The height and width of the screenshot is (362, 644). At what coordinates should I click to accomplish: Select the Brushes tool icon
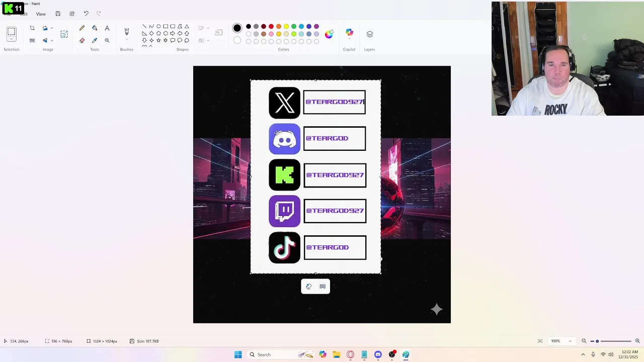tap(126, 31)
